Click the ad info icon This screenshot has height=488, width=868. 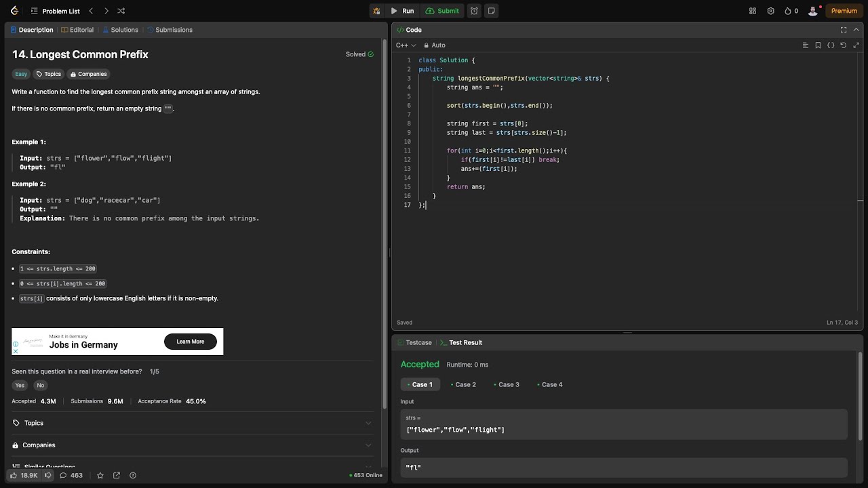click(16, 344)
